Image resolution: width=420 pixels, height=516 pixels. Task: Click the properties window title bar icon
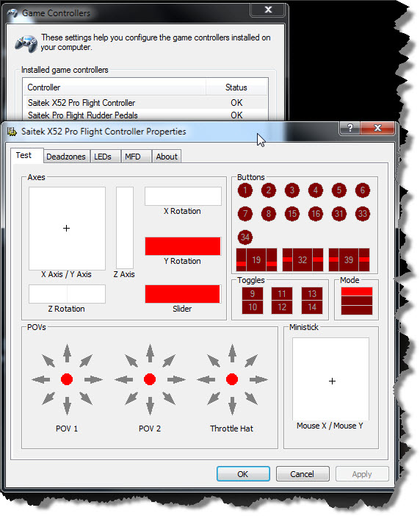pyautogui.click(x=12, y=132)
